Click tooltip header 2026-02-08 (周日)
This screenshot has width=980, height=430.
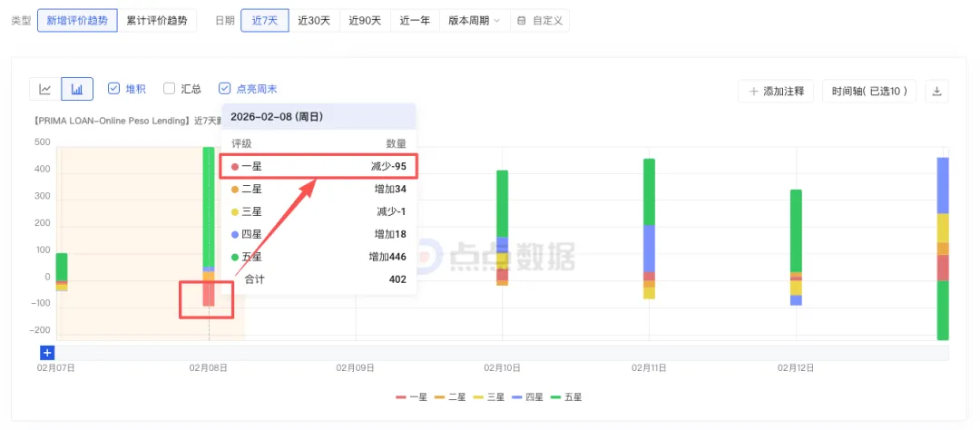click(318, 117)
